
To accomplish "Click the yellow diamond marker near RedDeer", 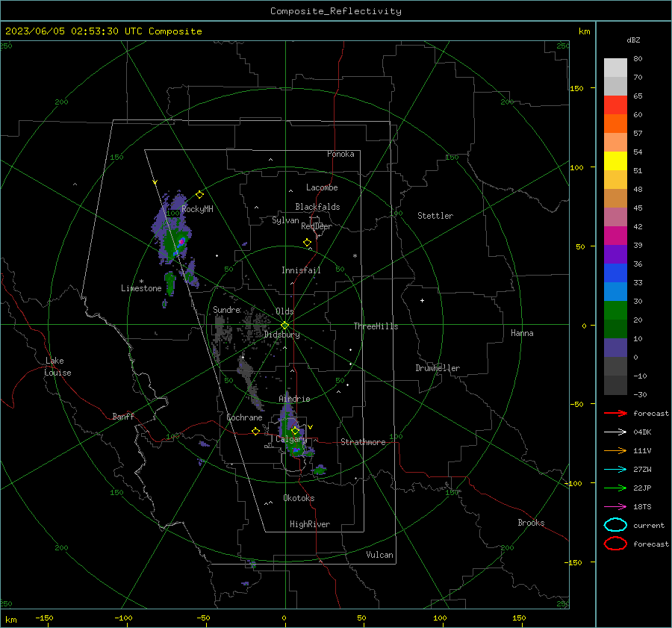I will [x=307, y=243].
